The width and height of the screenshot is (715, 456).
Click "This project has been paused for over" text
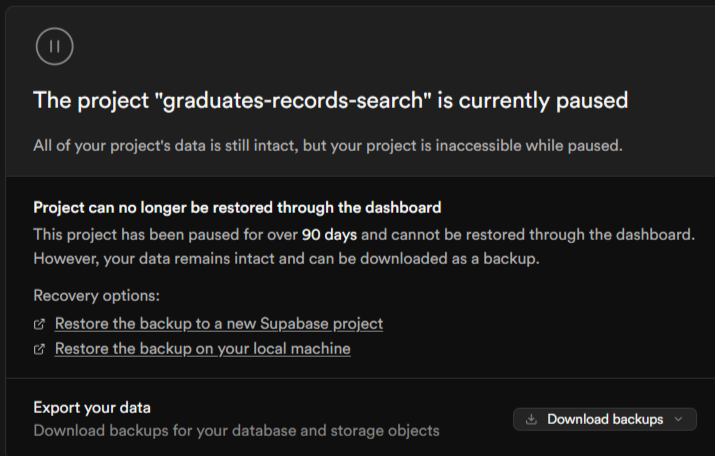pos(165,234)
